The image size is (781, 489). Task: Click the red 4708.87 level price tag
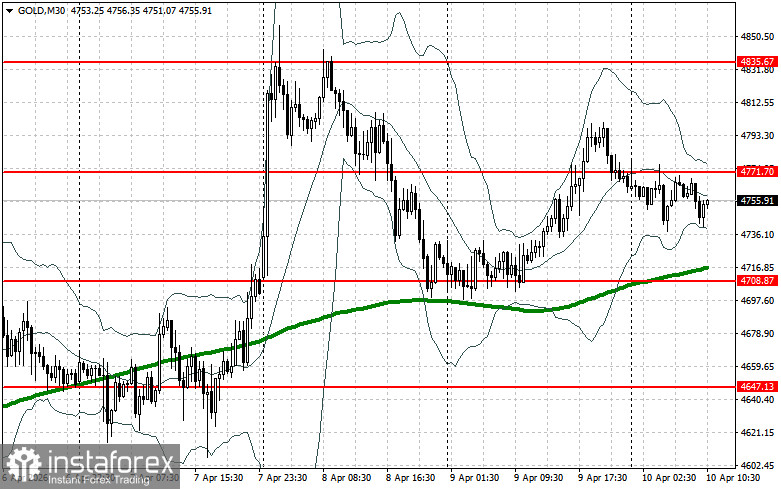point(757,281)
